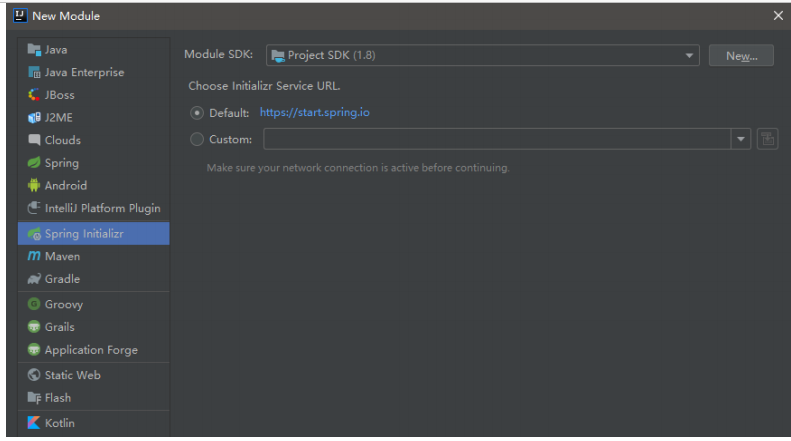Click the Spring leaf icon
Image resolution: width=791 pixels, height=441 pixels.
coord(34,162)
